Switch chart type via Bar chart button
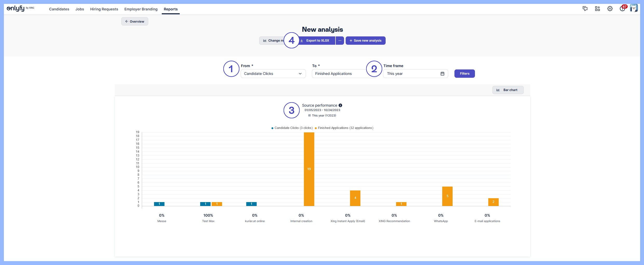This screenshot has width=644, height=265. tap(508, 90)
